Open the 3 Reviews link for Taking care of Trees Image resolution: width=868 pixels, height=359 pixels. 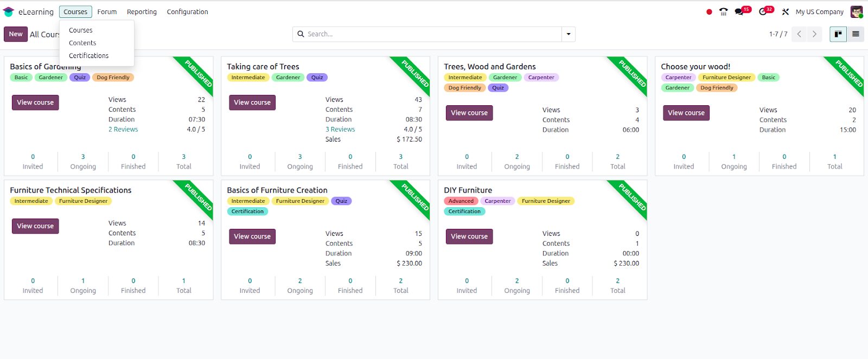pyautogui.click(x=340, y=130)
